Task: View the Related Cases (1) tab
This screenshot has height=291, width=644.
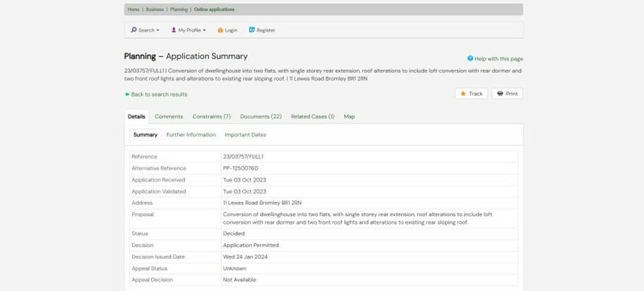Action: click(312, 117)
